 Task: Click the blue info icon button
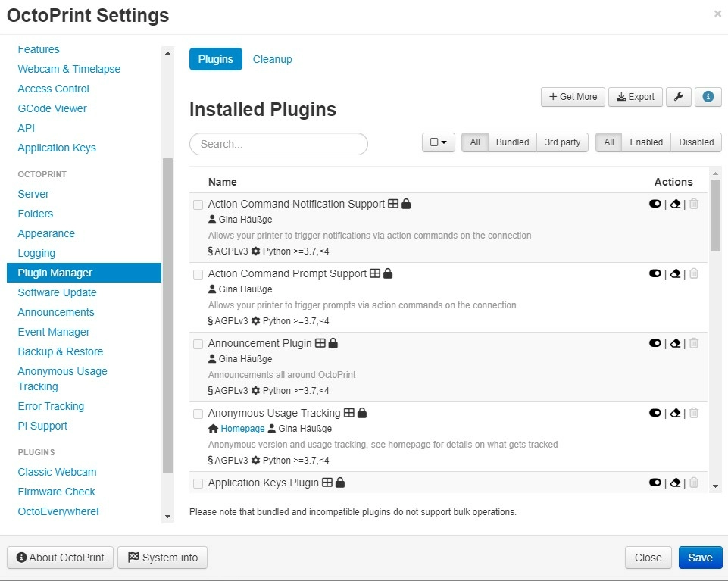pyautogui.click(x=708, y=97)
